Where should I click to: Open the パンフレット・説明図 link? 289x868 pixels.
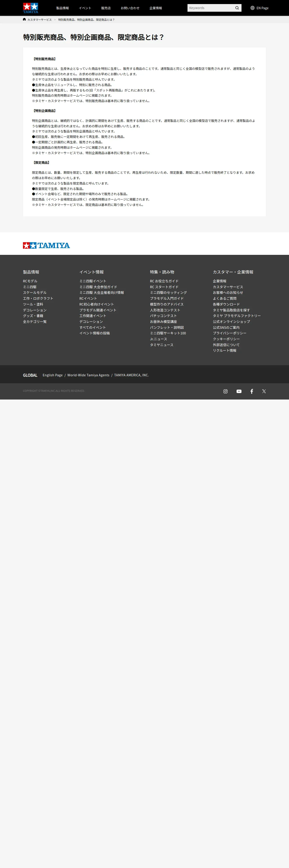pyautogui.click(x=167, y=327)
